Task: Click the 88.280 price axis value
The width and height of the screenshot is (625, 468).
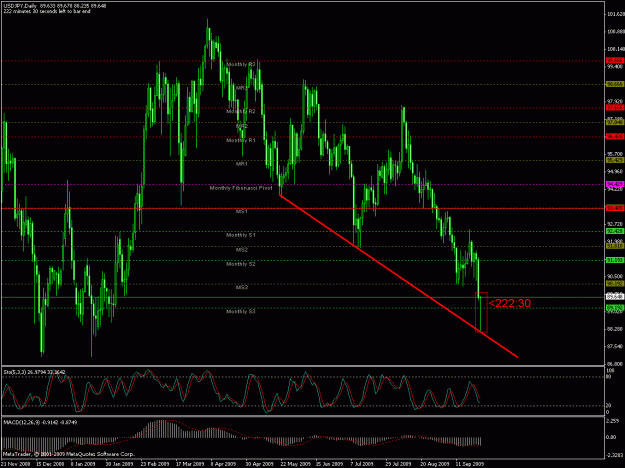Action: click(x=616, y=329)
